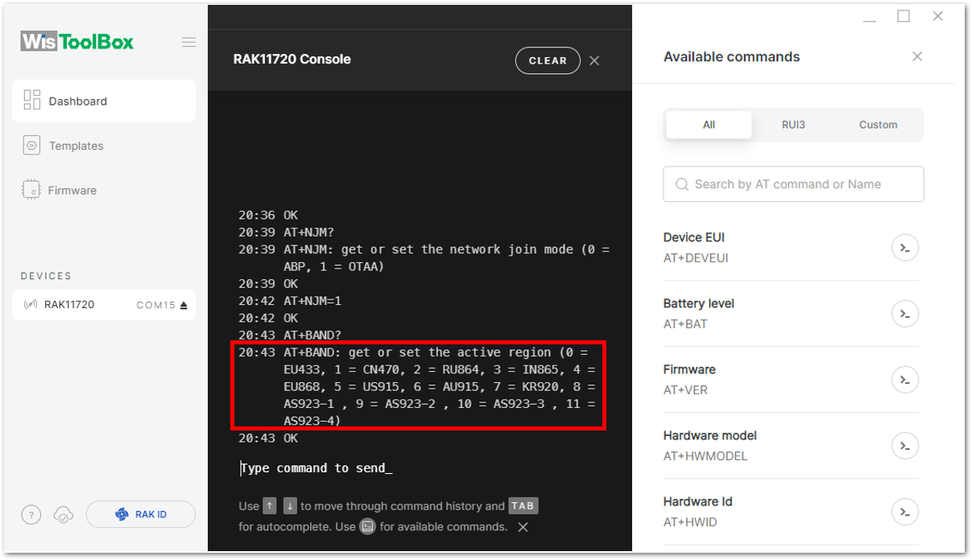Maximize the WisToolBox window
972x560 pixels.
[904, 16]
